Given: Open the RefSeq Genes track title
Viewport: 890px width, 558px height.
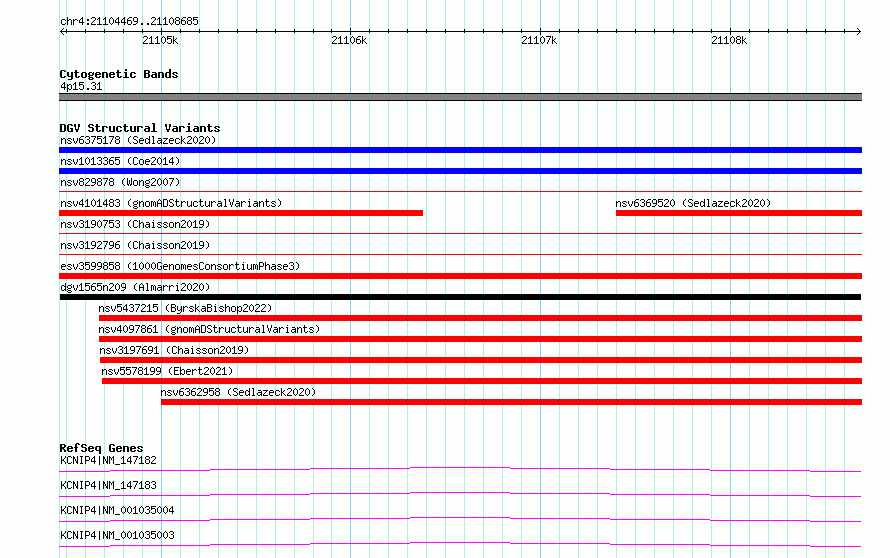Looking at the screenshot, I should tap(101, 448).
